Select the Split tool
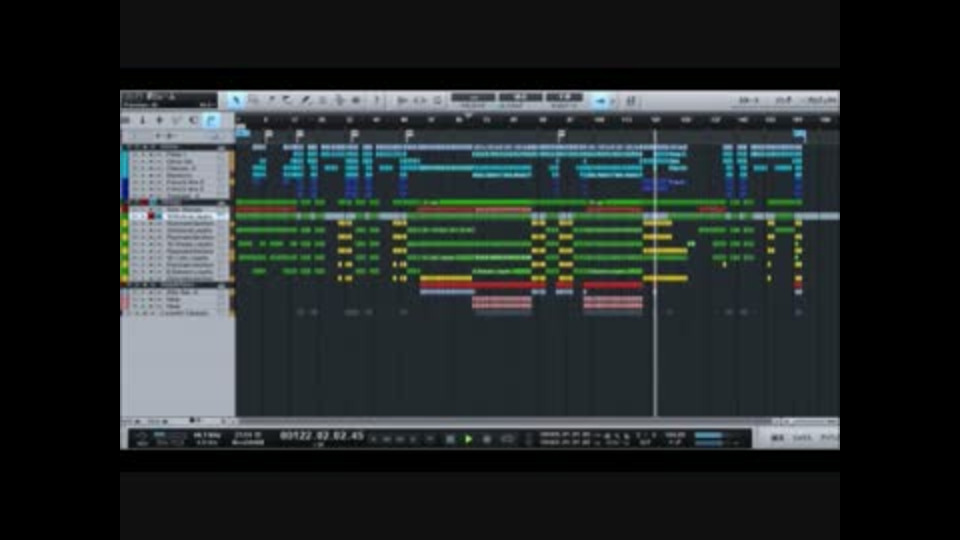 click(270, 101)
